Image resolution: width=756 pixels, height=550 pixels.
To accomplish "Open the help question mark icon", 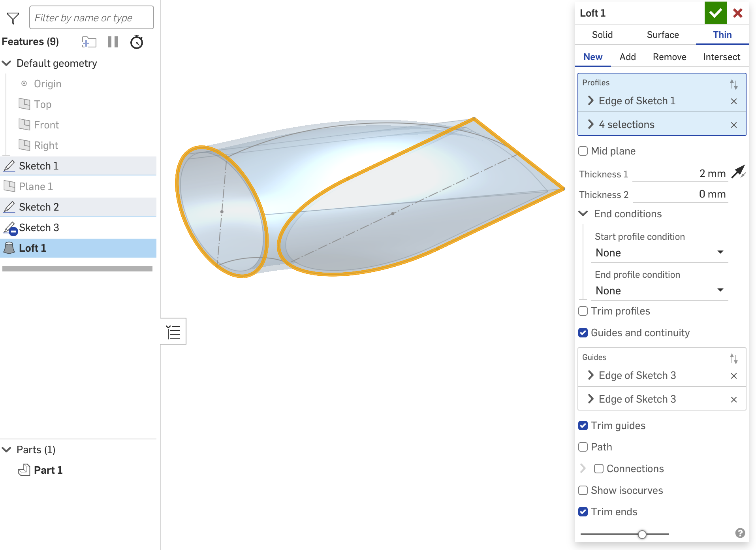I will pos(740,533).
